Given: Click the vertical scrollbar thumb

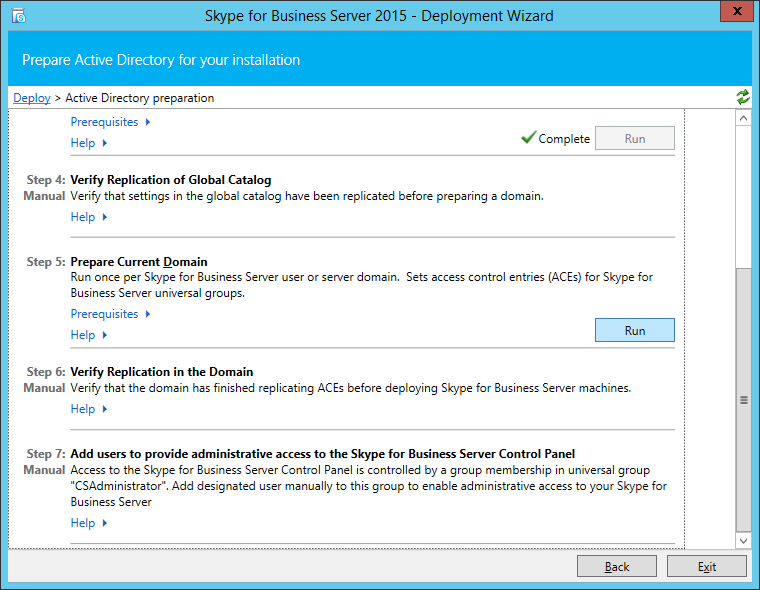Looking at the screenshot, I should 744,399.
